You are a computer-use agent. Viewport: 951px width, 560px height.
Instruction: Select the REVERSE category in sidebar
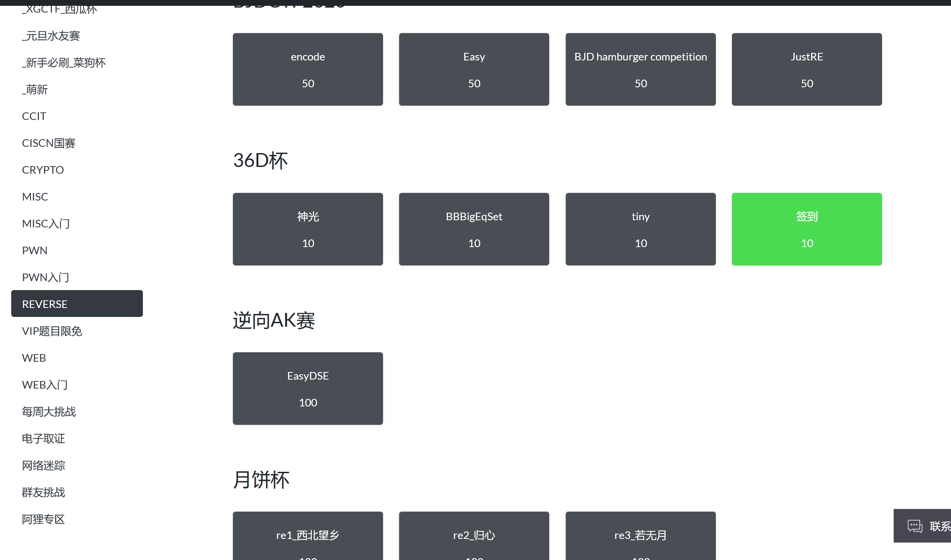point(77,304)
